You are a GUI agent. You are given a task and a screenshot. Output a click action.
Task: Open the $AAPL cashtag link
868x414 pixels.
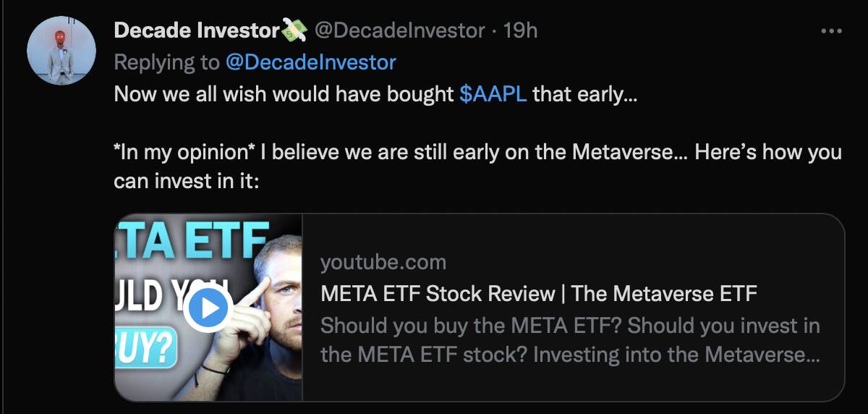click(493, 96)
